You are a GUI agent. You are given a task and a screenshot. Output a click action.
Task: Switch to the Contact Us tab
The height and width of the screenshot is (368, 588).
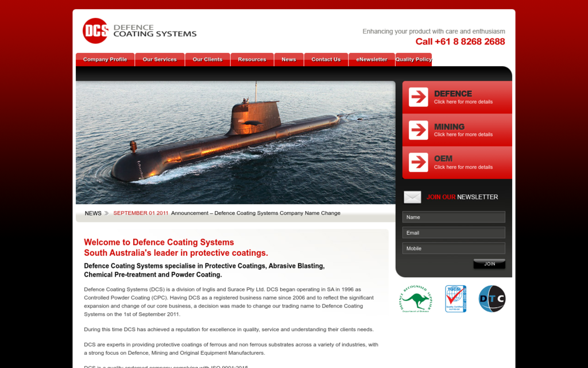click(326, 59)
